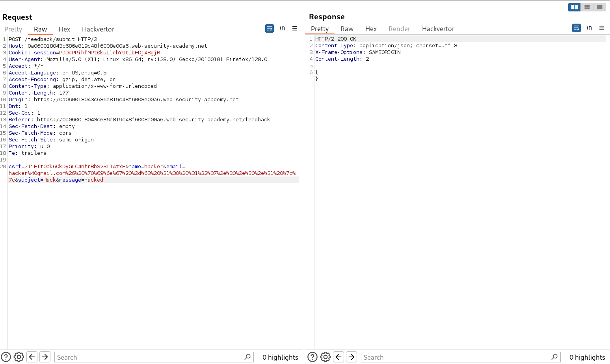Screen dimensions: 610x364
Task: Open Request Hackvertor tab
Action: (x=98, y=29)
